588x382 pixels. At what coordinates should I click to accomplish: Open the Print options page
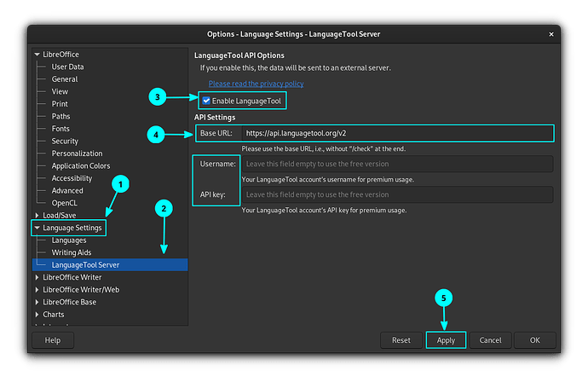[x=60, y=104]
